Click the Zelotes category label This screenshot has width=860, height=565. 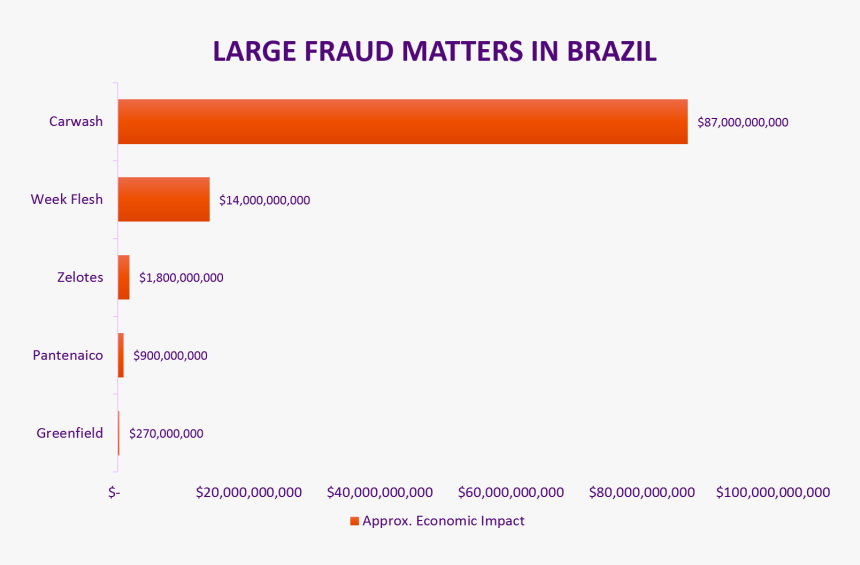point(80,277)
